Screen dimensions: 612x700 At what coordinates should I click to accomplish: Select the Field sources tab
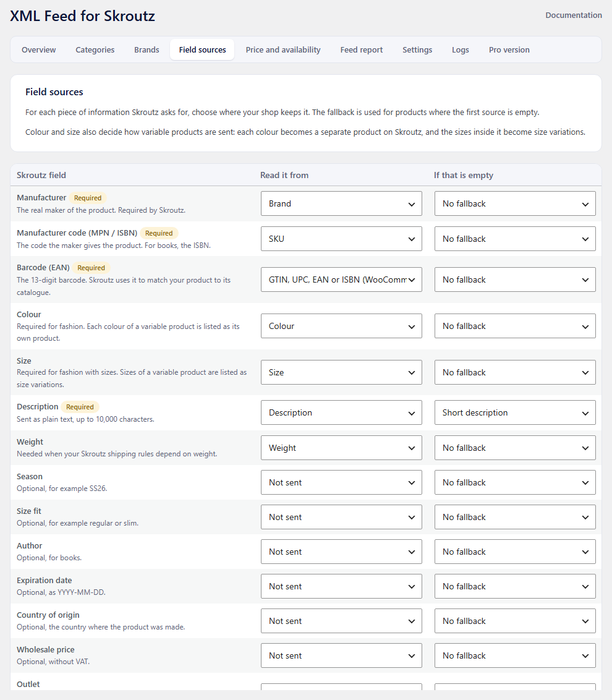point(202,49)
